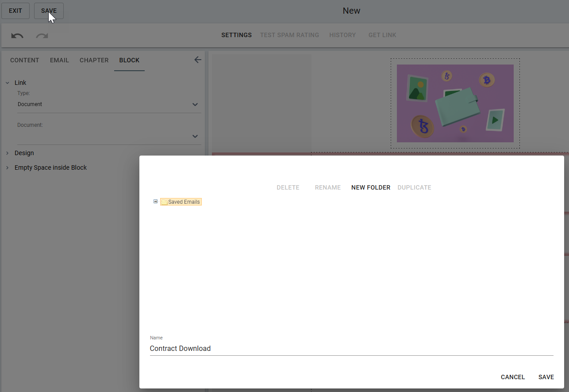The width and height of the screenshot is (569, 392).
Task: Switch to the CONTENT tab
Action: (x=25, y=60)
